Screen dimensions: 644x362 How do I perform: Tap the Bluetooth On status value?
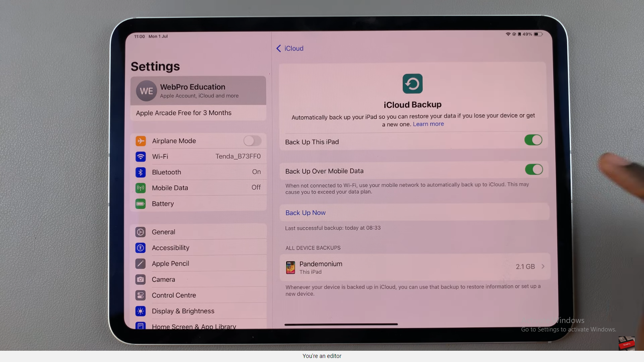(256, 172)
